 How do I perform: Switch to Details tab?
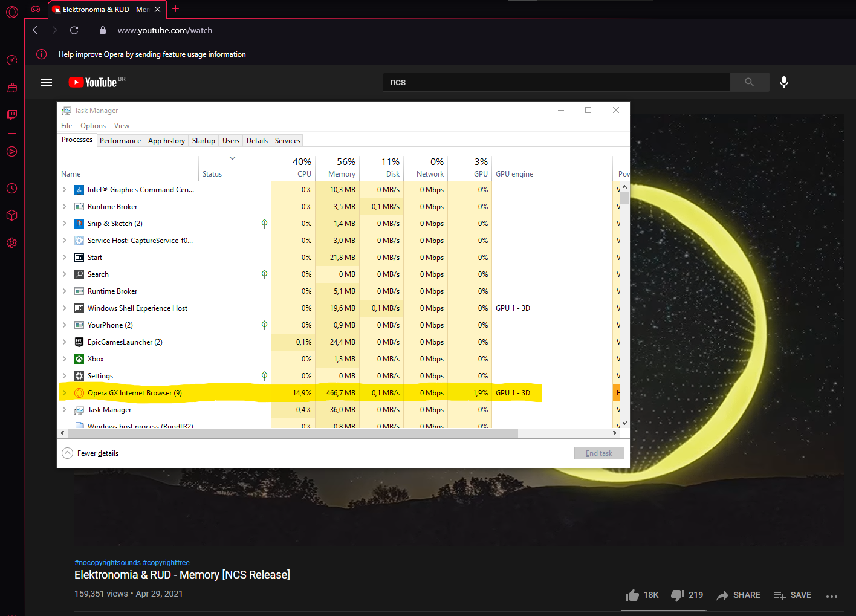point(257,141)
